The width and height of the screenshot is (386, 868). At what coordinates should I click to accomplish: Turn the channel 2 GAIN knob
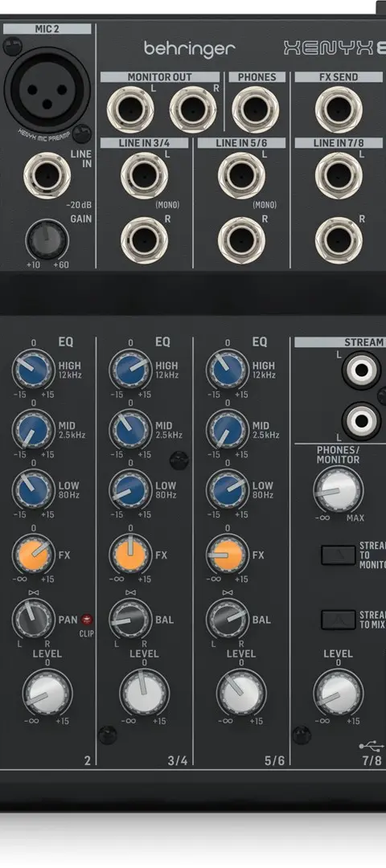pos(47,240)
